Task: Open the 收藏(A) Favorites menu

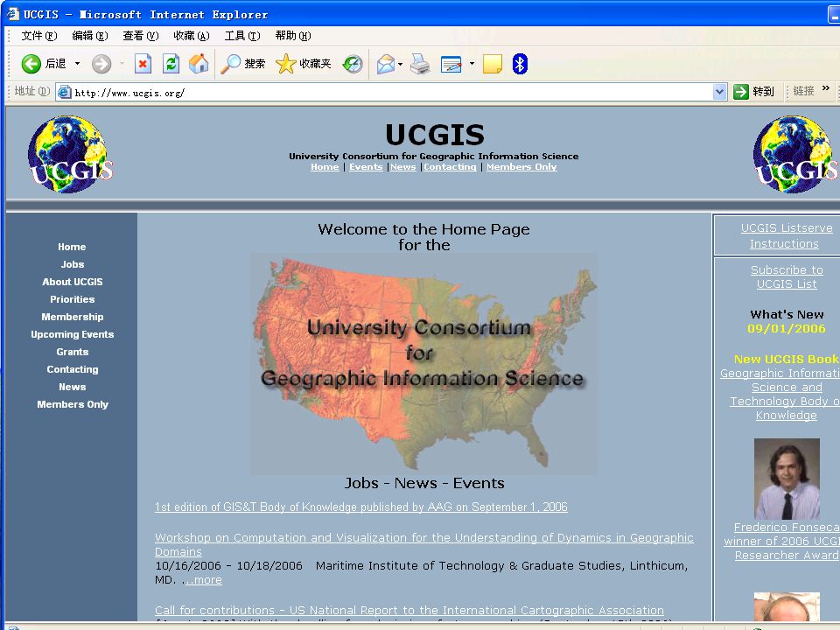Action: point(192,36)
